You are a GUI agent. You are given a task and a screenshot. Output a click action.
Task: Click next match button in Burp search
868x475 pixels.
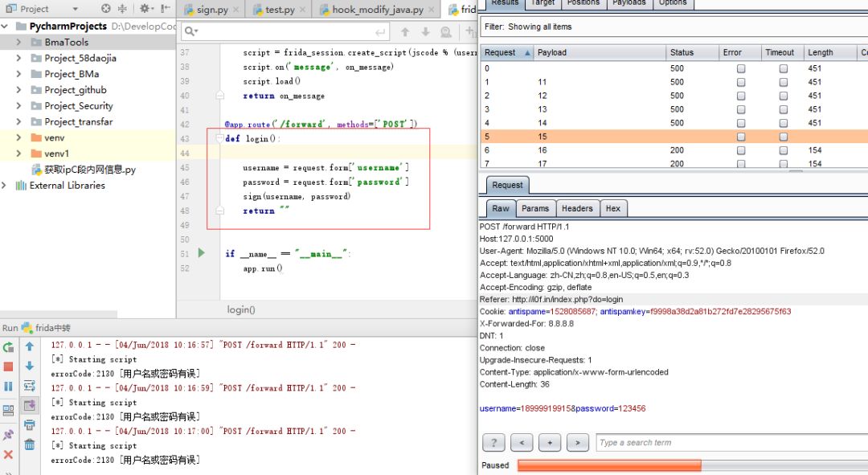577,442
